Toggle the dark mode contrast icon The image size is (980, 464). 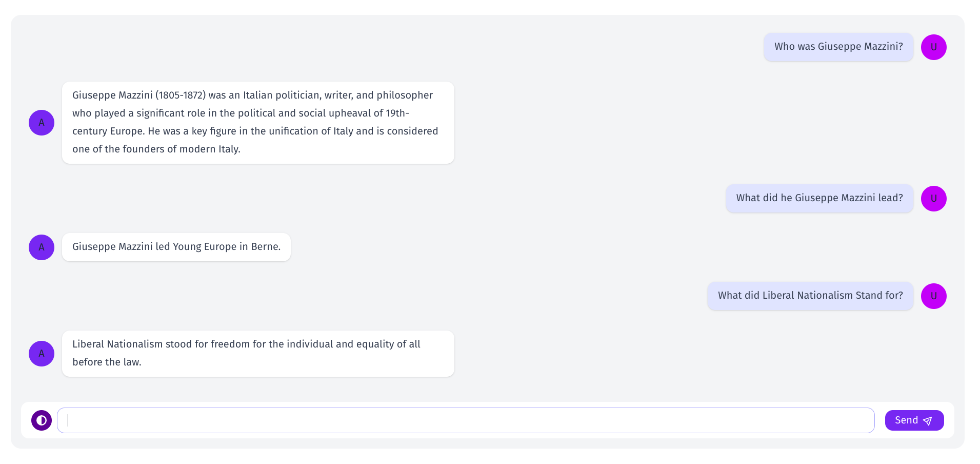(42, 420)
